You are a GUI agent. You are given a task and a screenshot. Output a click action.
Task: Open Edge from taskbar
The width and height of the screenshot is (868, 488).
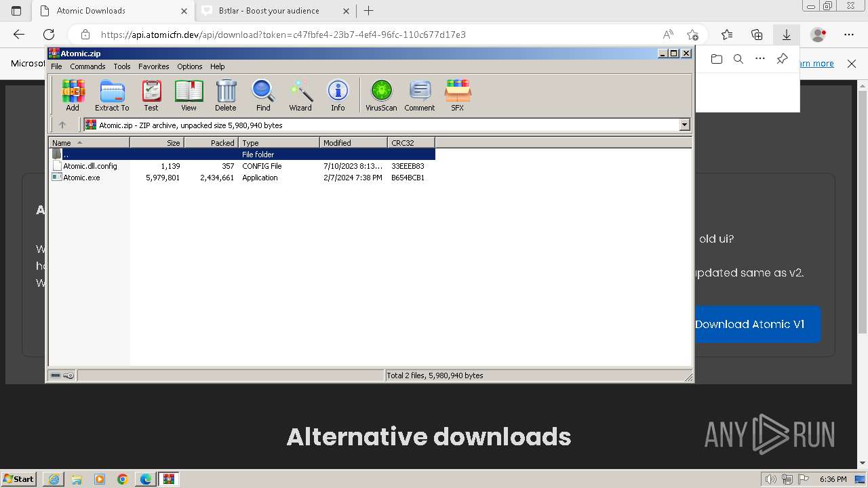146,479
